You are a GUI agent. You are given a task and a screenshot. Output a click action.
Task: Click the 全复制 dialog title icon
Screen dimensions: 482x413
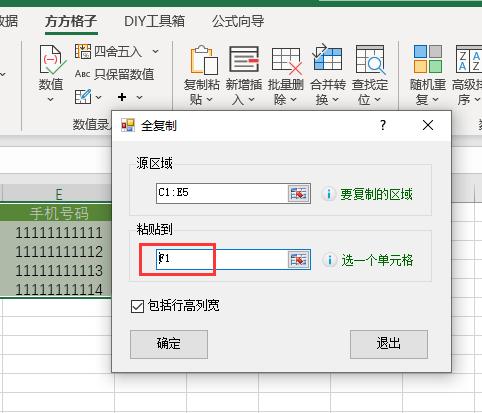pyautogui.click(x=128, y=126)
